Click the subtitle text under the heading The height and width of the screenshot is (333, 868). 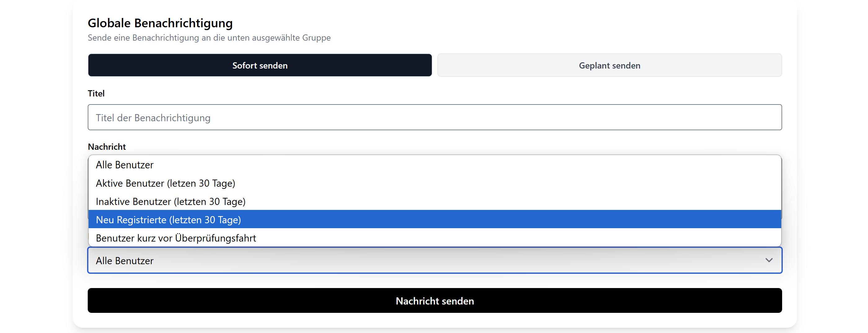pyautogui.click(x=209, y=38)
